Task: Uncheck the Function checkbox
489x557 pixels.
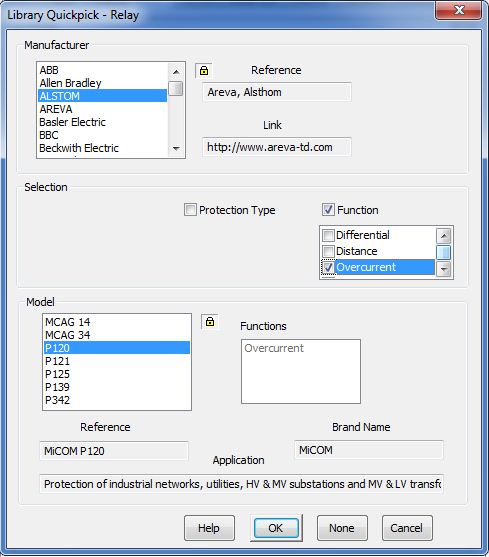Action: (328, 210)
